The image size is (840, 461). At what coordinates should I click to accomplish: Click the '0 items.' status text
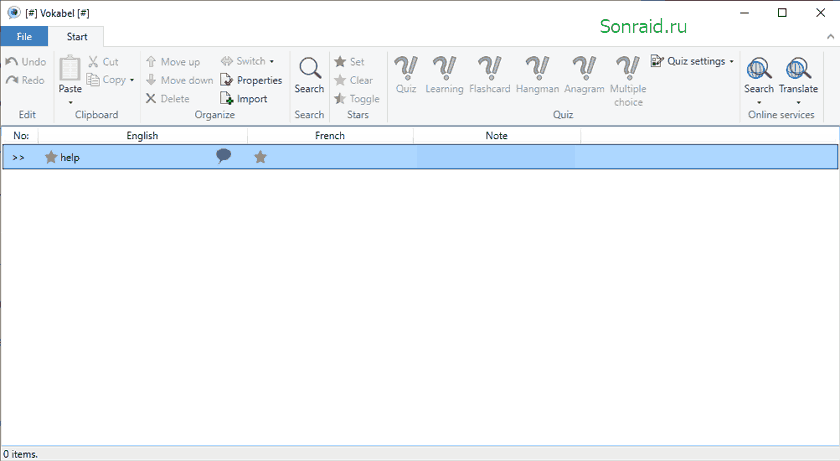tap(20, 454)
